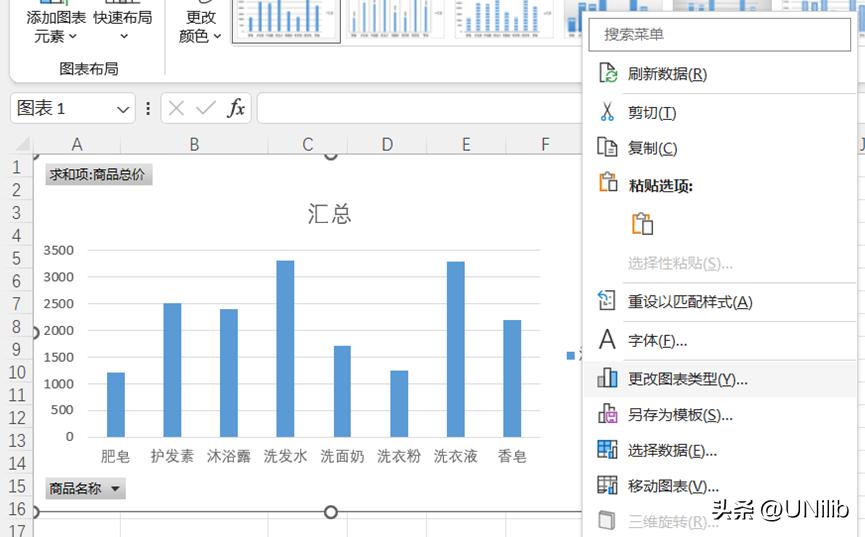Click the 3500 value axis label
Screen dimensions: 865x537
58,250
